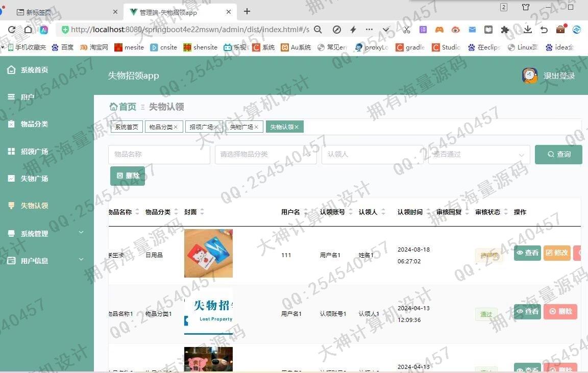Close the 招领广场 page tag
The image size is (588, 373).
coord(216,127)
